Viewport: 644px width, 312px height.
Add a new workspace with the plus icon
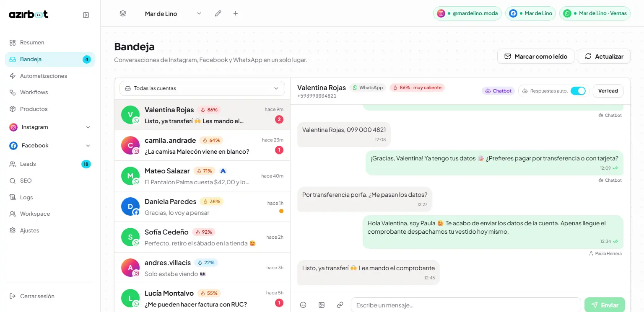236,13
